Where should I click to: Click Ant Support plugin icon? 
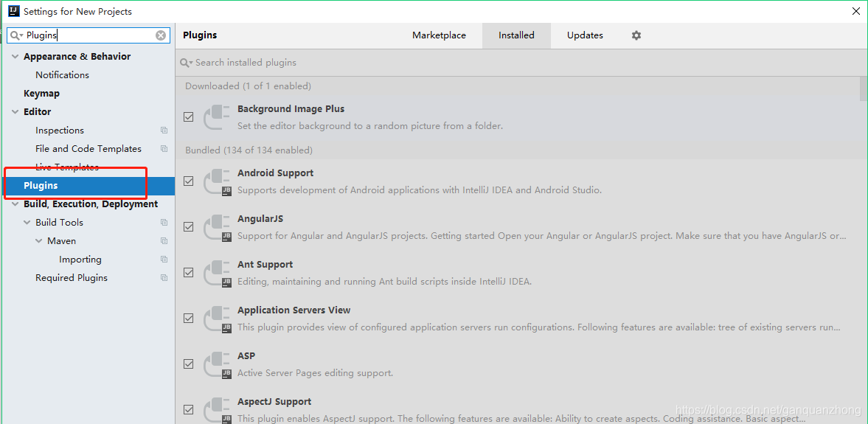[217, 273]
